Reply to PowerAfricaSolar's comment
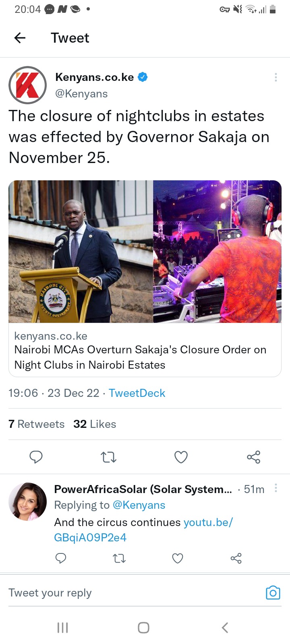 point(60,558)
